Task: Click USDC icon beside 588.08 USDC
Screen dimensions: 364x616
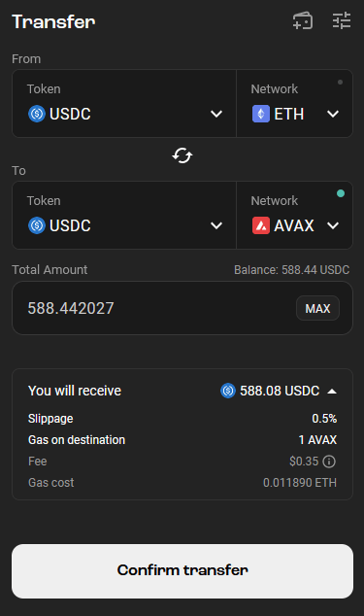Action: pos(228,391)
